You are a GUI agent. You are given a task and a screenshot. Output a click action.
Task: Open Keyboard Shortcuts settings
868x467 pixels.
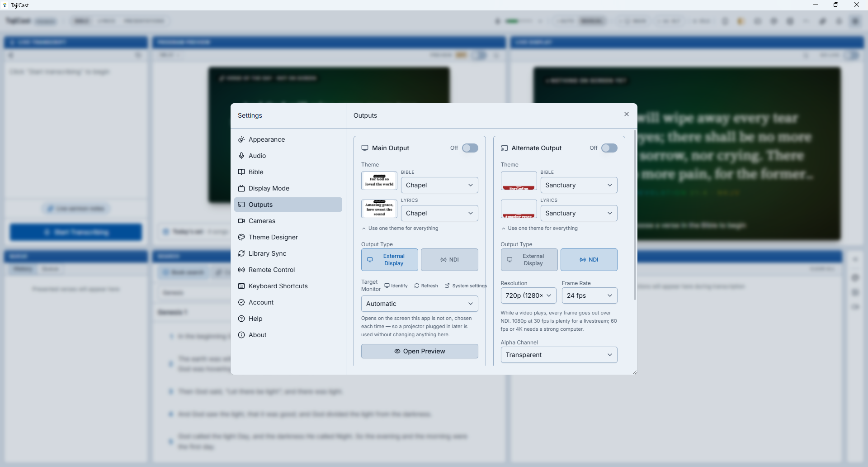click(288, 286)
